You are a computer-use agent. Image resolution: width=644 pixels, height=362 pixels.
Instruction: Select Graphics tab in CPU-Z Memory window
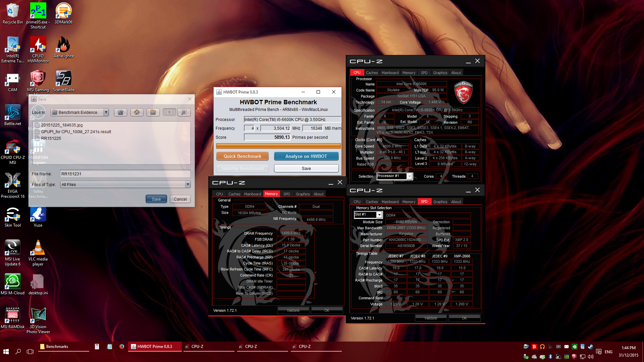point(303,194)
